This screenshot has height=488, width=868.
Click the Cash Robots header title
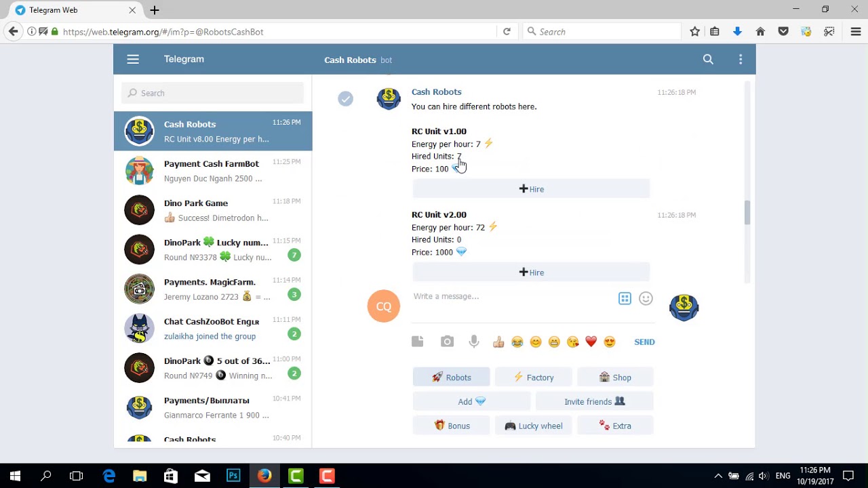pyautogui.click(x=350, y=60)
